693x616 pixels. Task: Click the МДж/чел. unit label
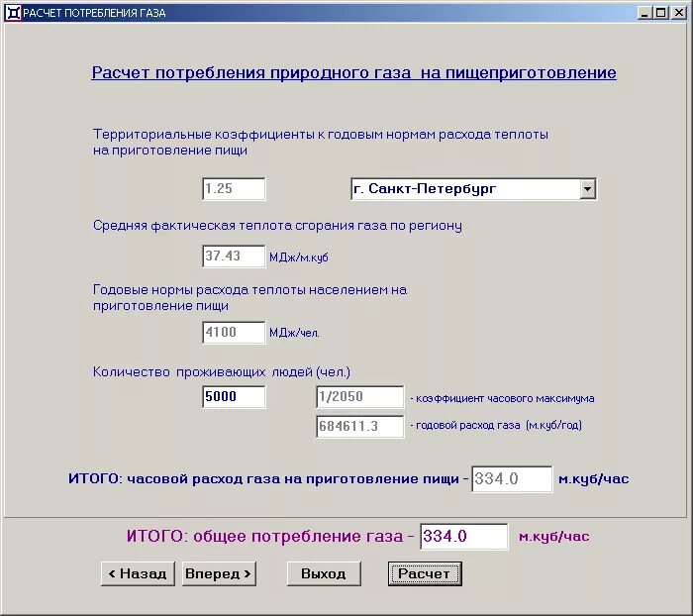pos(294,333)
